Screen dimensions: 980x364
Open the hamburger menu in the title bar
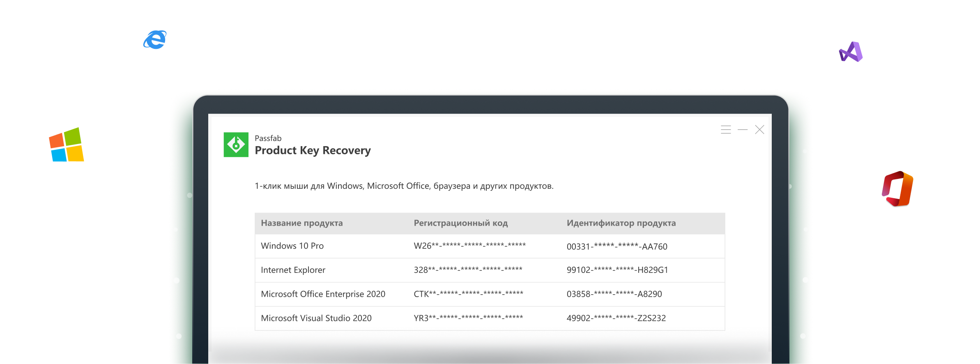726,130
